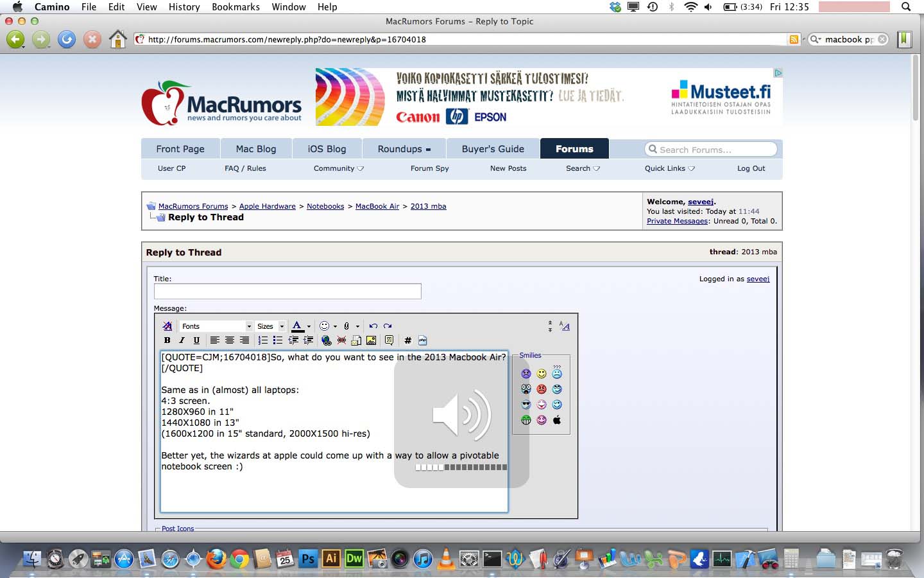Switch to the Mac Blog tab
Image resolution: width=924 pixels, height=578 pixels.
256,149
